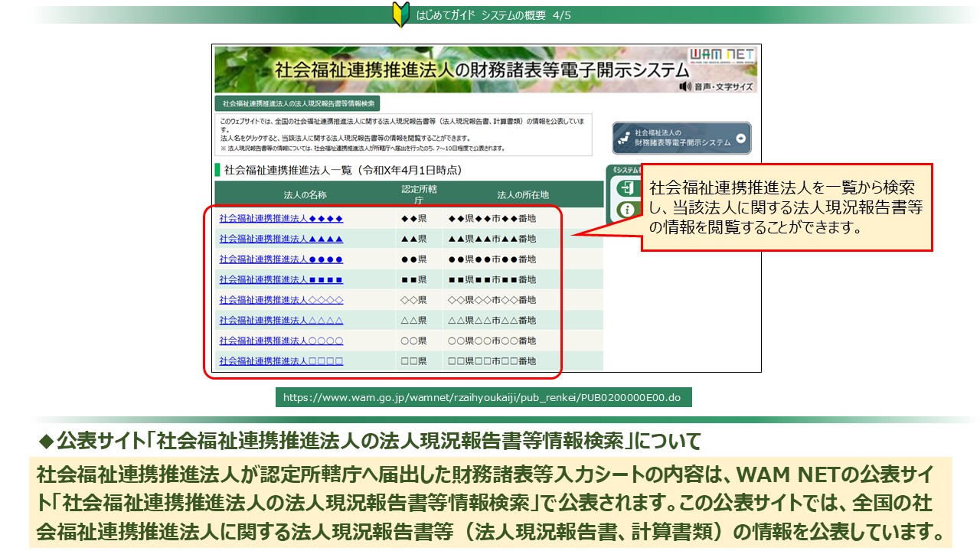Open link 社会福祉連携推進法人□□□□
The image size is (980, 551).
[281, 361]
